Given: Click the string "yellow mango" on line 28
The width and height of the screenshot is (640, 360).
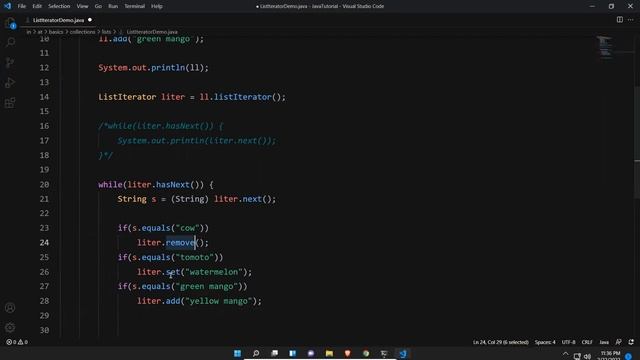Looking at the screenshot, I should point(219,301).
